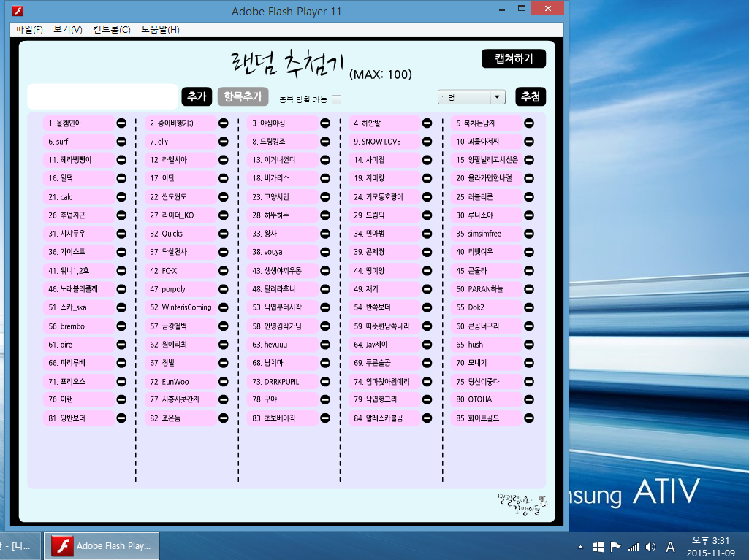Select the entry text 43. 생생야끼우동
This screenshot has height=560, width=749.
click(x=277, y=271)
